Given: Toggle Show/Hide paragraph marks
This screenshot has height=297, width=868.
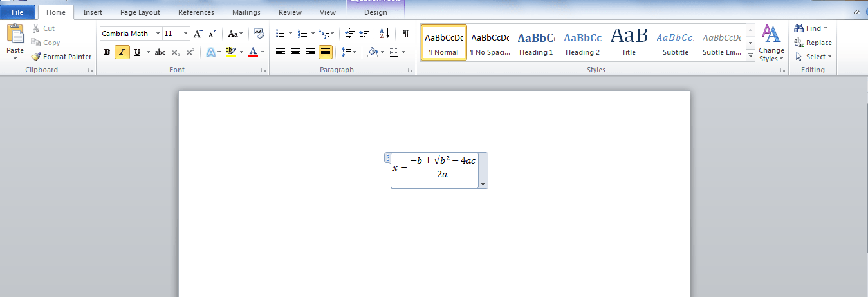Looking at the screenshot, I should pos(405,33).
